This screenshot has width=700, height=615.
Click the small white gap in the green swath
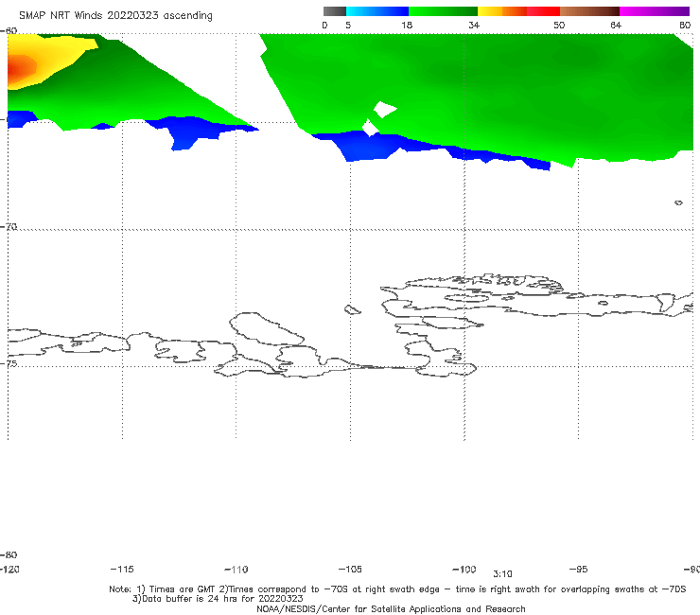coord(384,109)
